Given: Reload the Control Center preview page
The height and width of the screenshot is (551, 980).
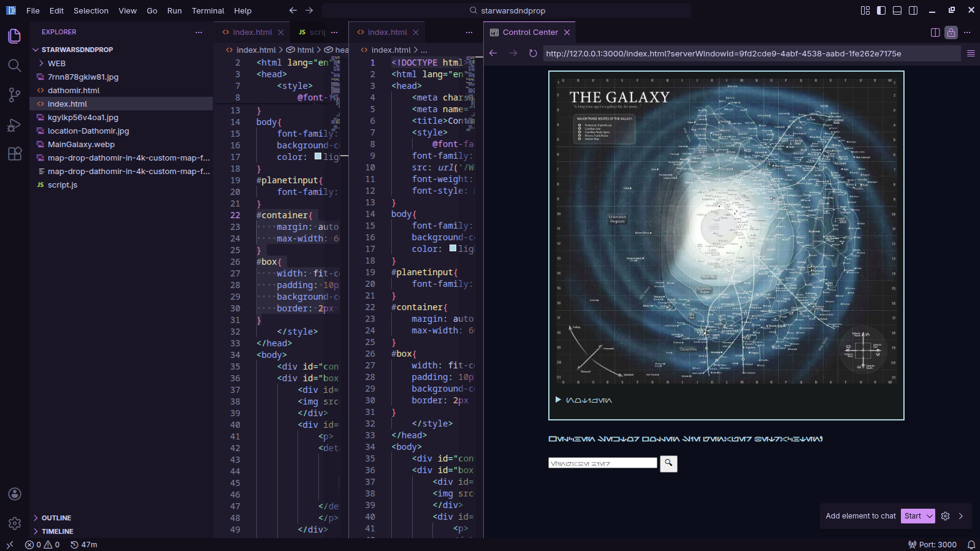Looking at the screenshot, I should [x=533, y=53].
